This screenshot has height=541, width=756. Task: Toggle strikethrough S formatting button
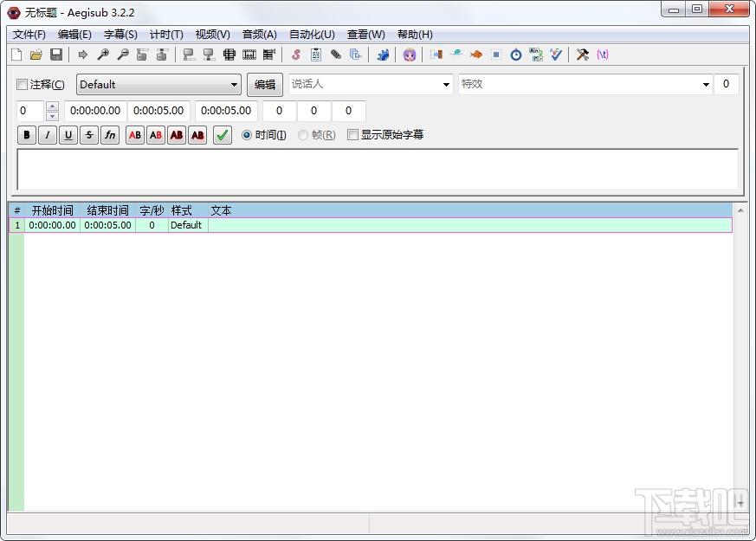coord(89,135)
